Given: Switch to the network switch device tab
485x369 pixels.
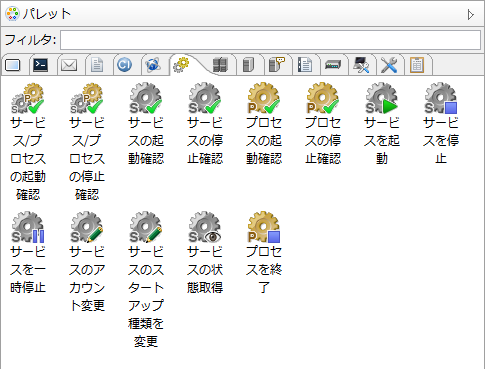Looking at the screenshot, I should pyautogui.click(x=333, y=65).
